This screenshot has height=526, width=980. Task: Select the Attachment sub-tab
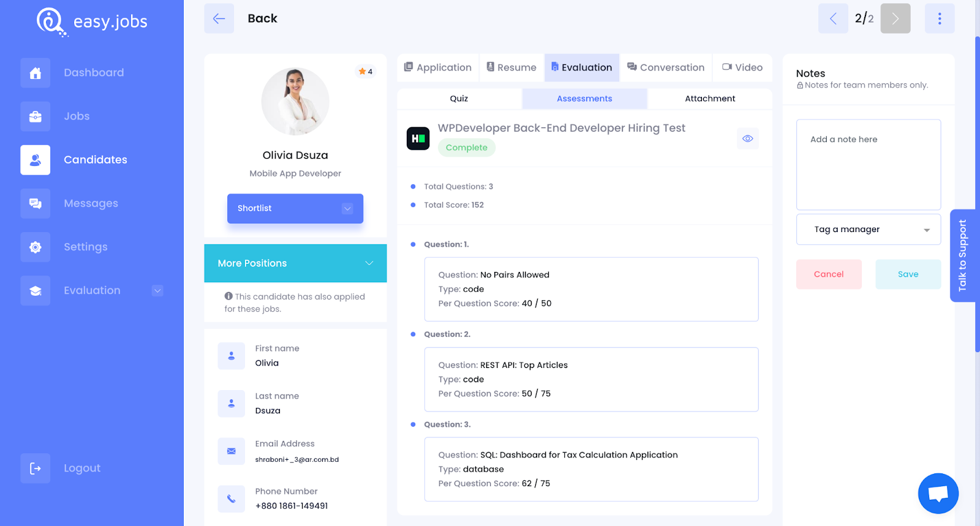(x=710, y=99)
